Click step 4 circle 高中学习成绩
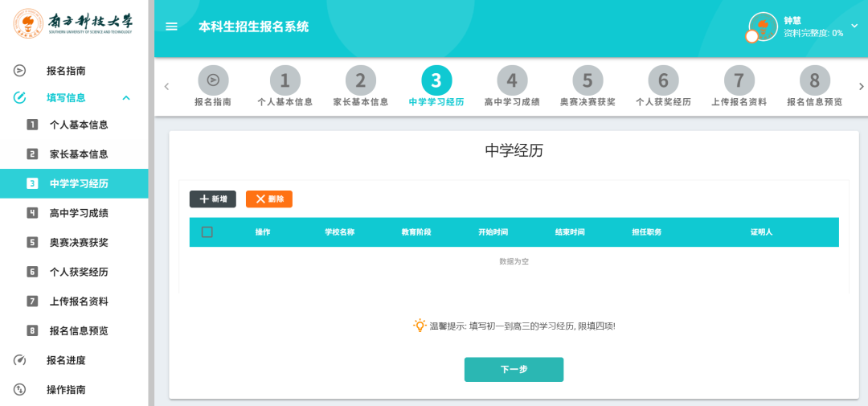Image resolution: width=868 pixels, height=406 pixels. pyautogui.click(x=512, y=80)
